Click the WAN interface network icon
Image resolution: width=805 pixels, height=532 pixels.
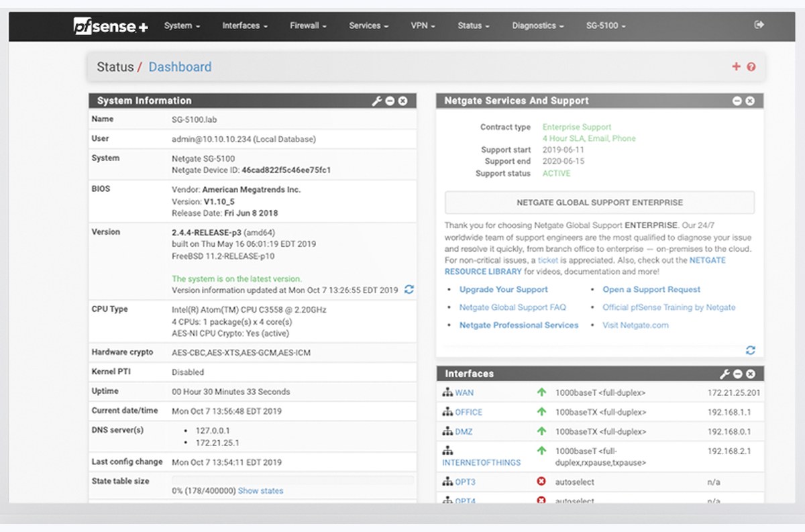click(447, 392)
